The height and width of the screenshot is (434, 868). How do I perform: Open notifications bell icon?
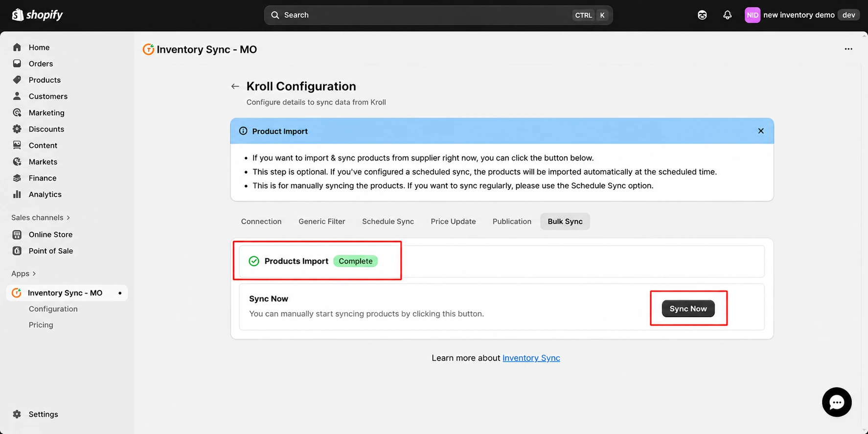tap(728, 15)
